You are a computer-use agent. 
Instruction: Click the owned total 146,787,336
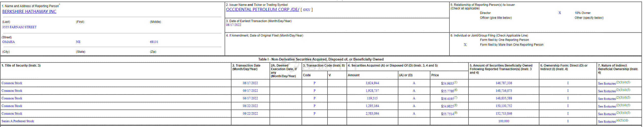pos(504,83)
